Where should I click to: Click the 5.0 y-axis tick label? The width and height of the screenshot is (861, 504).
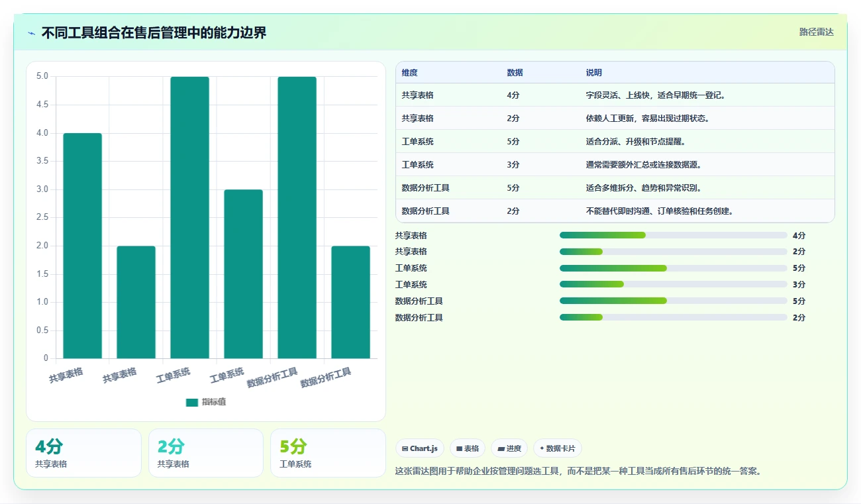tap(42, 76)
